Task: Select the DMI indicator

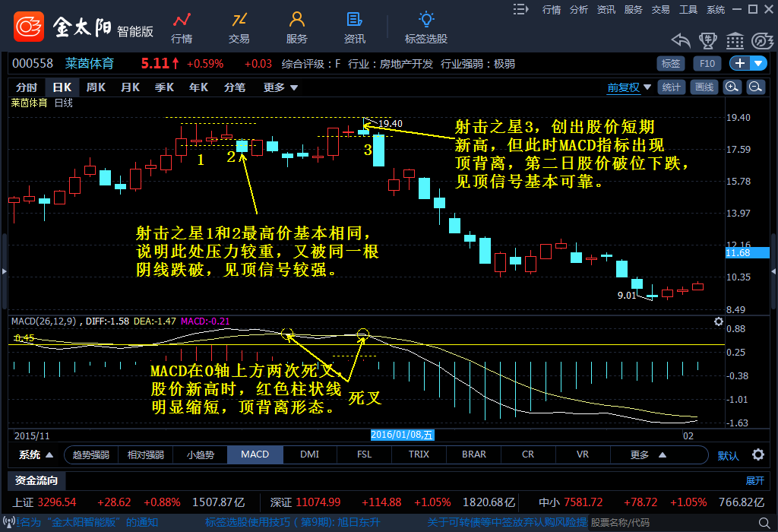Action: tap(309, 454)
